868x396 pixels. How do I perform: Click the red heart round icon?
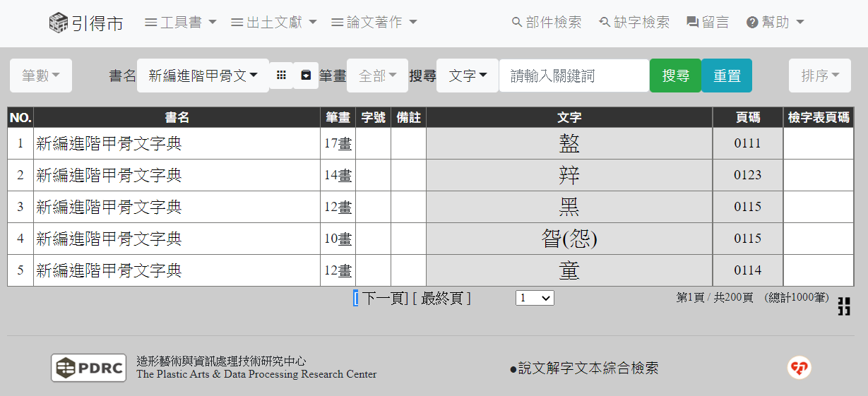pyautogui.click(x=799, y=368)
